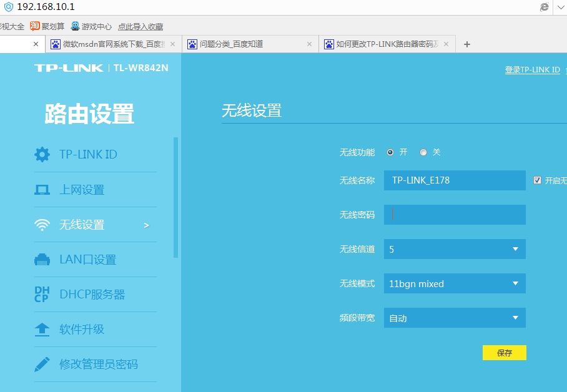Click the address bar 192.168.10.1
The width and height of the screenshot is (567, 392).
[46, 6]
